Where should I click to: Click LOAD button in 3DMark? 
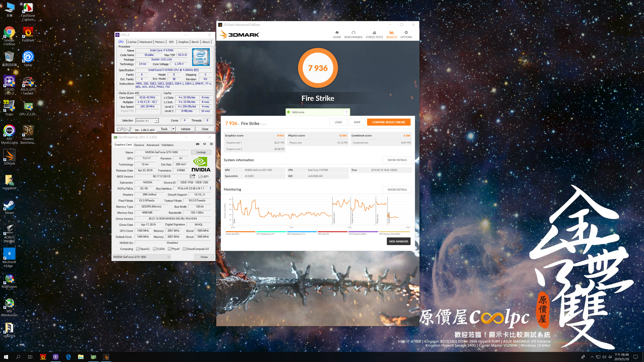[x=338, y=122]
